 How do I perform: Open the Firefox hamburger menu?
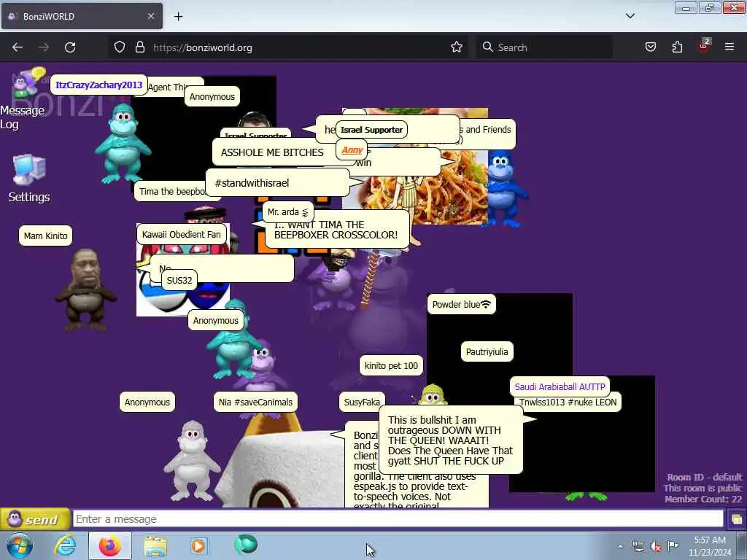click(x=729, y=47)
